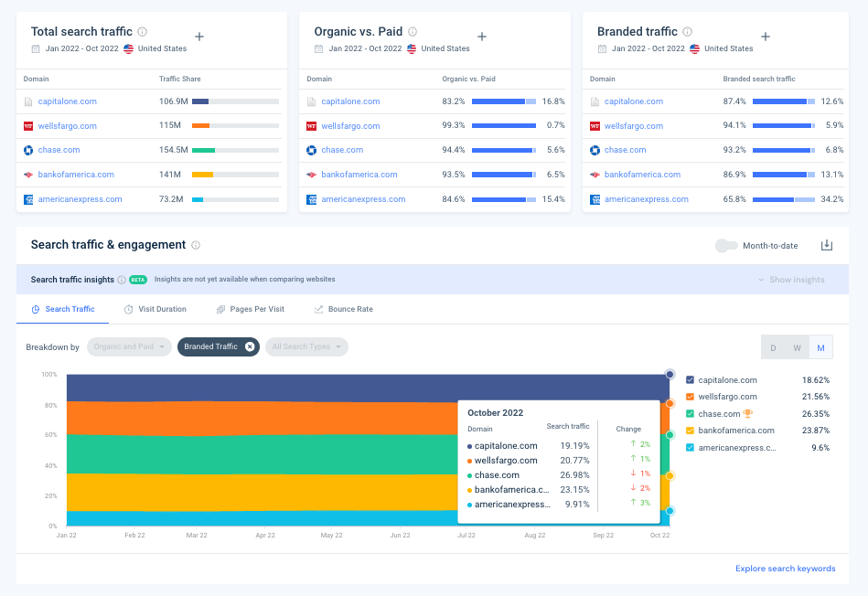Click calendar icon in Branded traffic card
Image resolution: width=868 pixels, height=596 pixels.
coord(602,48)
